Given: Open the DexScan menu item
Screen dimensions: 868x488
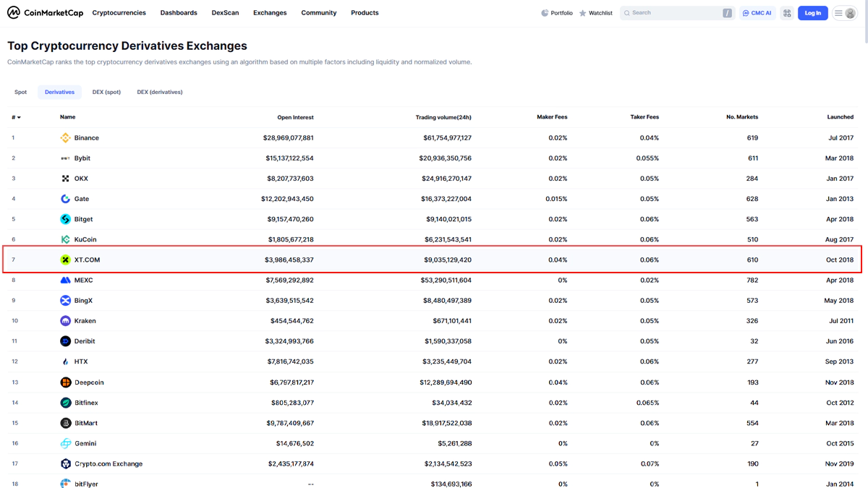Looking at the screenshot, I should pyautogui.click(x=225, y=13).
